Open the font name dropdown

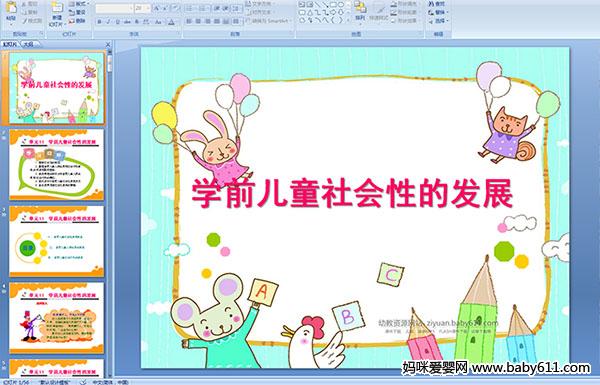(131, 8)
